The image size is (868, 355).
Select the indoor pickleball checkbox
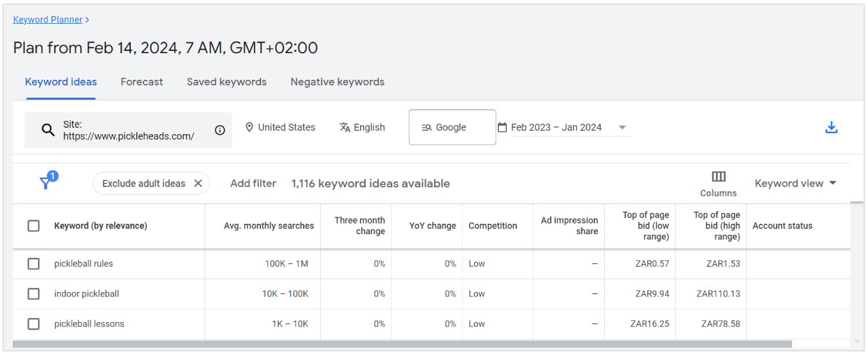tap(34, 294)
